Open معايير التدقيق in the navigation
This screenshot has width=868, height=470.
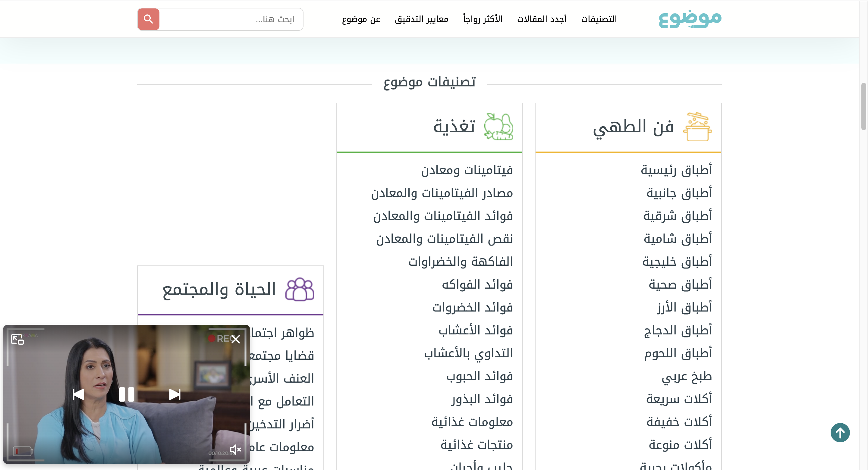422,19
